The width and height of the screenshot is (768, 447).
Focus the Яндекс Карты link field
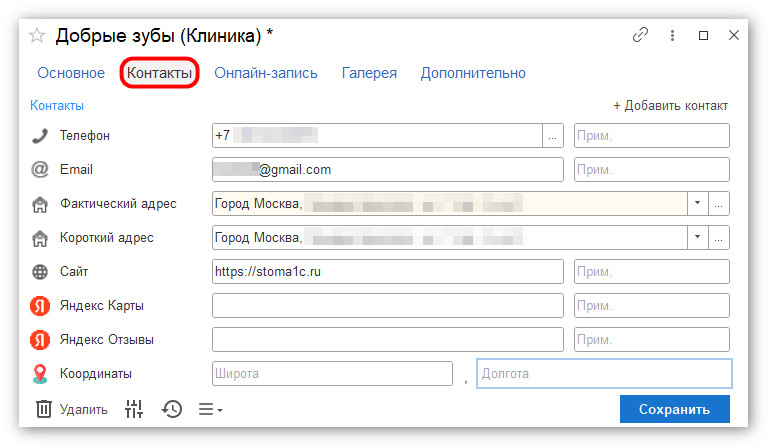click(x=387, y=306)
